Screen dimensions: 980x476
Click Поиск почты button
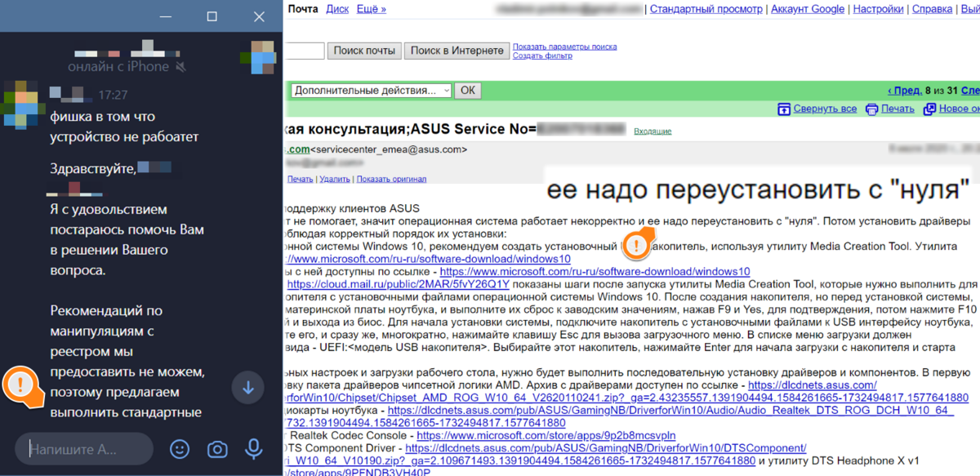(x=364, y=51)
